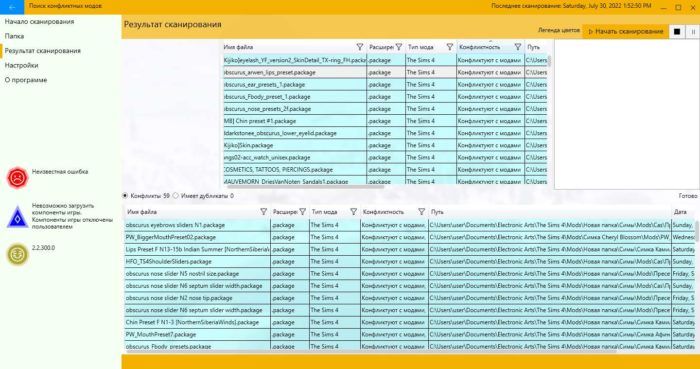Select row obscurus_nose_presets_2f.package
Image resolution: width=700 pixels, height=369 pixels.
point(385,109)
